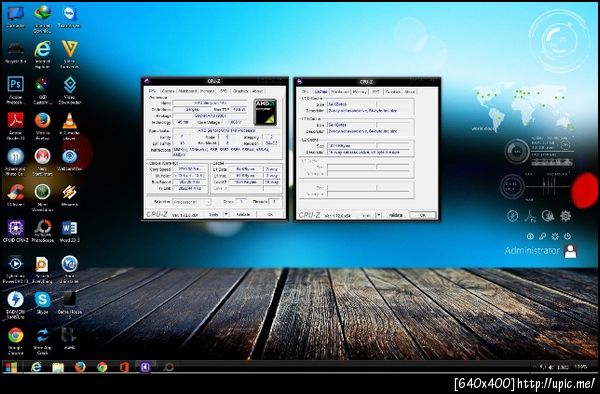Viewport: 600px width, 394px height.
Task: Expand Tools dropdown arrow in Caches window
Action: [x=379, y=215]
